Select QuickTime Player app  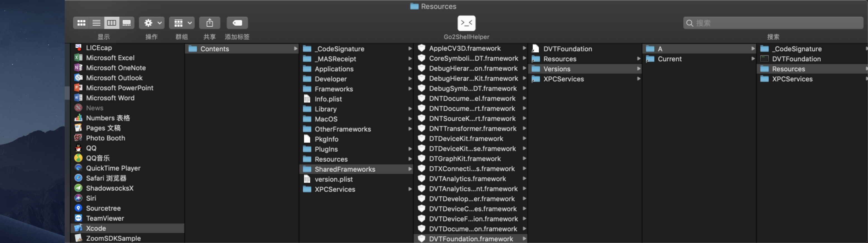coord(128,168)
